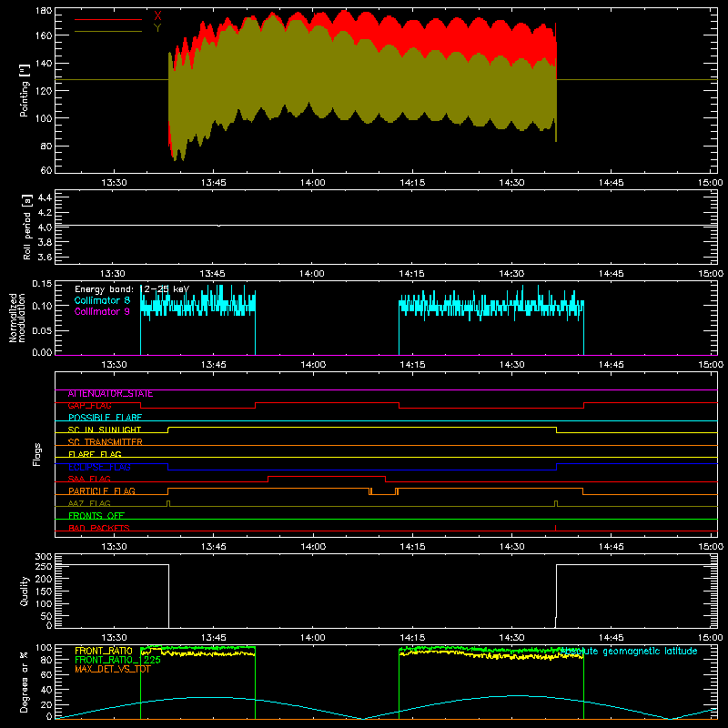Click the 3.6 tick on Roll period axis
The width and height of the screenshot is (728, 728).
point(45,258)
